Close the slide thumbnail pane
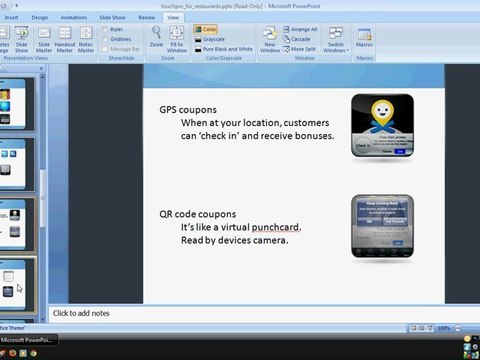 point(41,68)
